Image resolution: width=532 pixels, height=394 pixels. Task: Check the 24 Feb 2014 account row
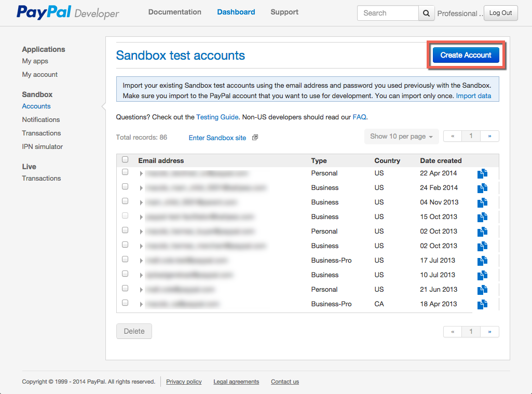(125, 187)
